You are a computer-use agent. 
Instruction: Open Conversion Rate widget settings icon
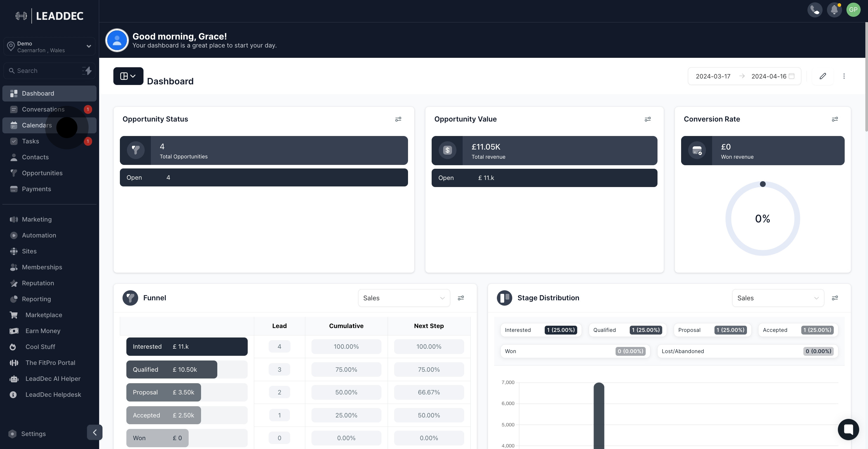coord(835,119)
